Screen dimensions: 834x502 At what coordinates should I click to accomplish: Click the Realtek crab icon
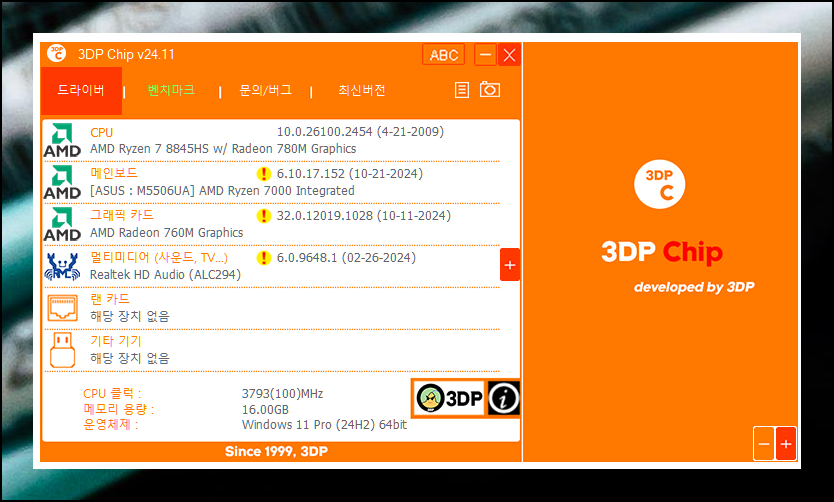pyautogui.click(x=62, y=266)
